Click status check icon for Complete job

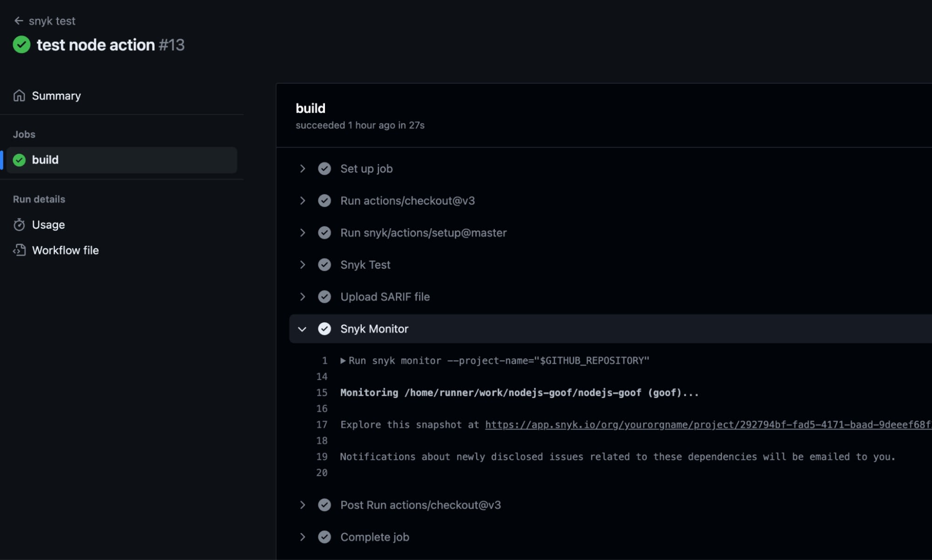click(x=324, y=537)
